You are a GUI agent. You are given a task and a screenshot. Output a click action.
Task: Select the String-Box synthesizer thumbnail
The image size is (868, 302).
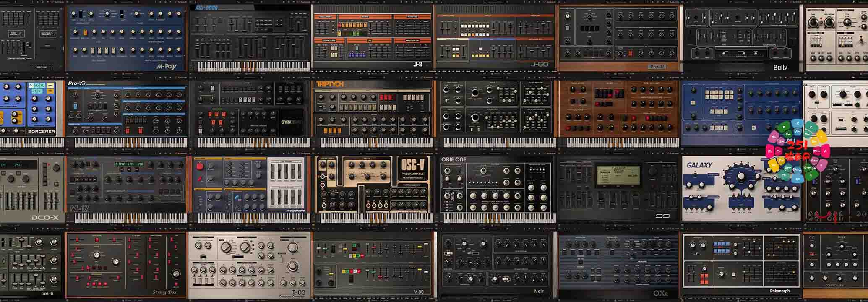click(126, 265)
